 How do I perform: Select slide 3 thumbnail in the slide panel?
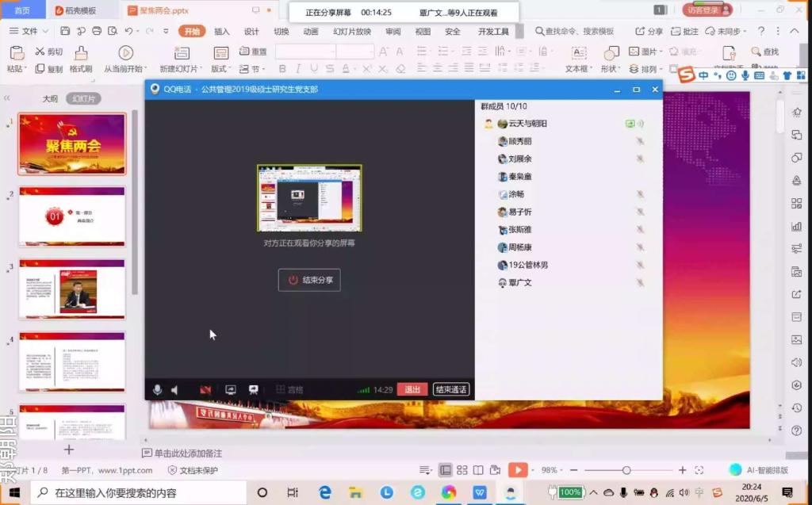72,289
